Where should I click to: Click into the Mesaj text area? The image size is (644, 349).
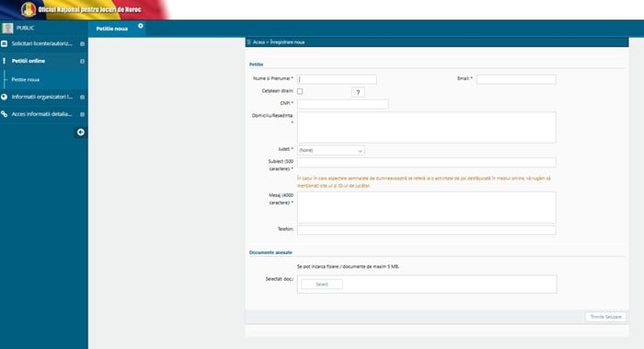point(427,207)
